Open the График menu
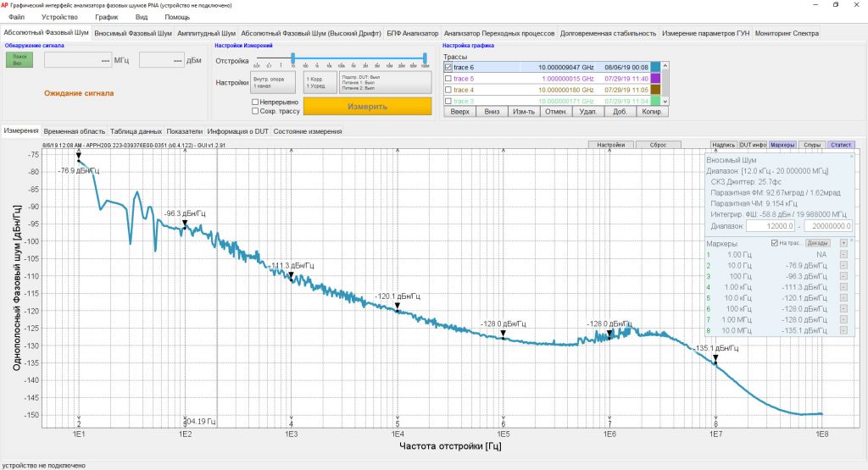This screenshot has width=868, height=470. 107,17
